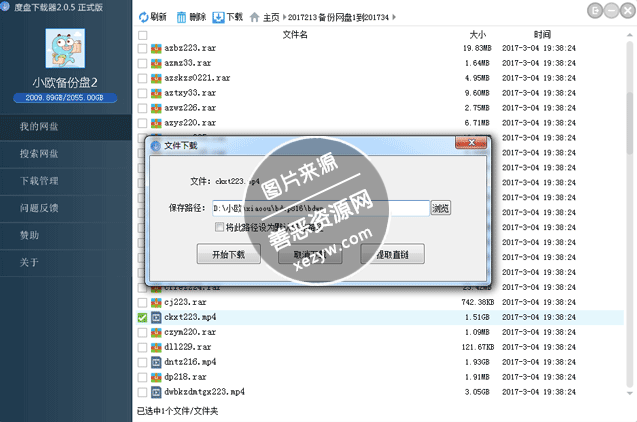Image resolution: width=637 pixels, height=422 pixels.
Task: Click rar icon of azskzs0221.rar
Action: [x=156, y=78]
